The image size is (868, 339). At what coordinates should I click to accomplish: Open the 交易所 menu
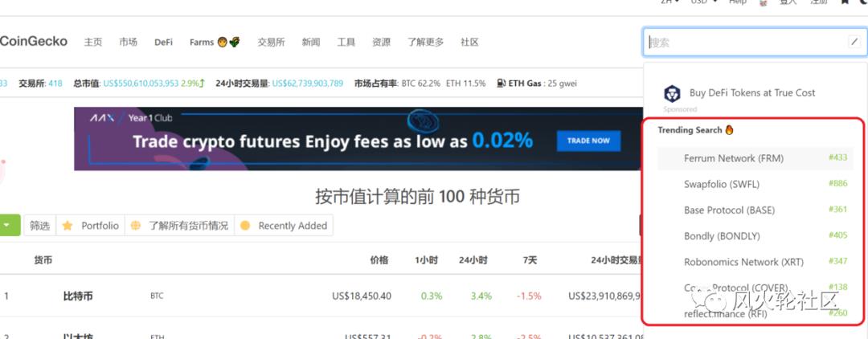271,42
